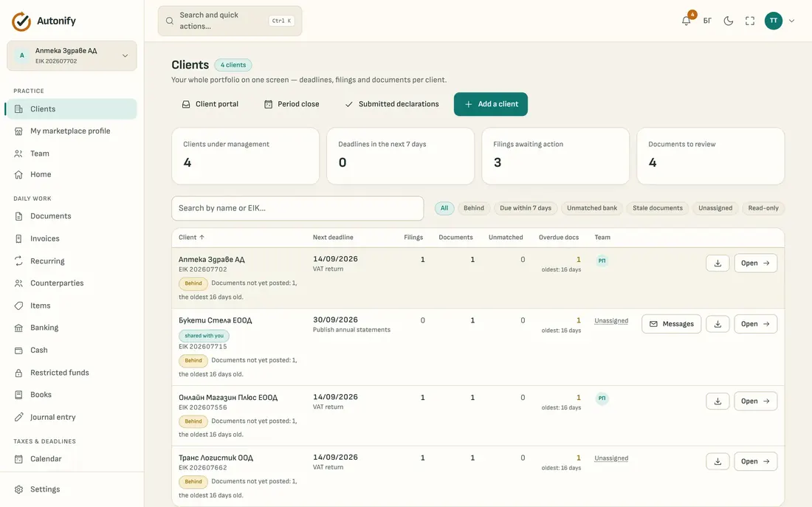Open Banking in sidebar
The width and height of the screenshot is (812, 507).
72,328
